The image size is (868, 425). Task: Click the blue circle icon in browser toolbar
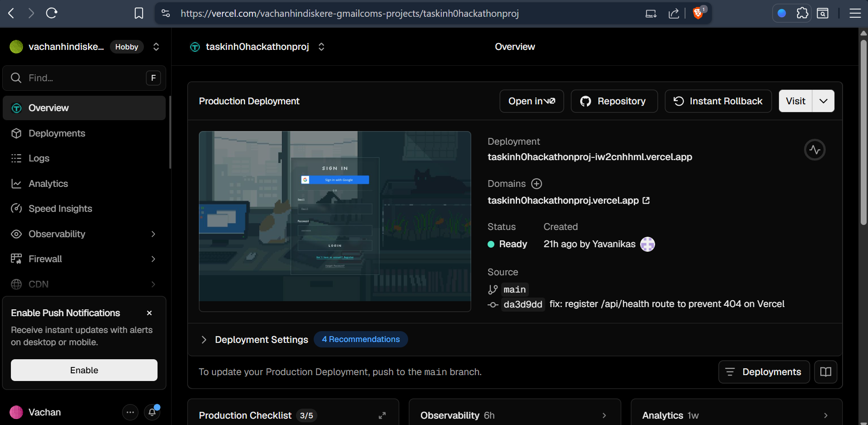click(782, 13)
